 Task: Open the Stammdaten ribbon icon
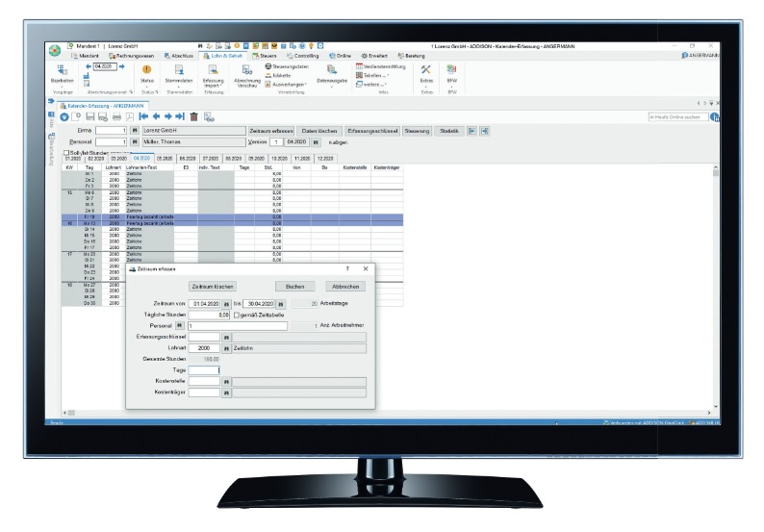(179, 70)
